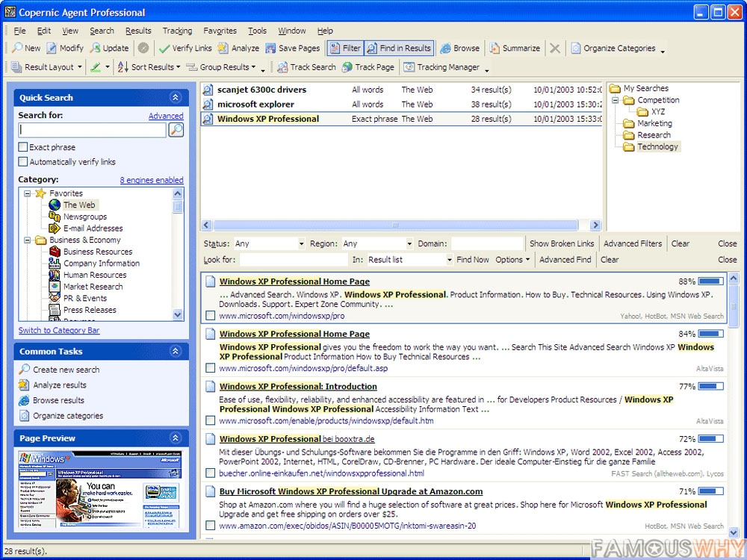Open the Tools menu

point(257,31)
